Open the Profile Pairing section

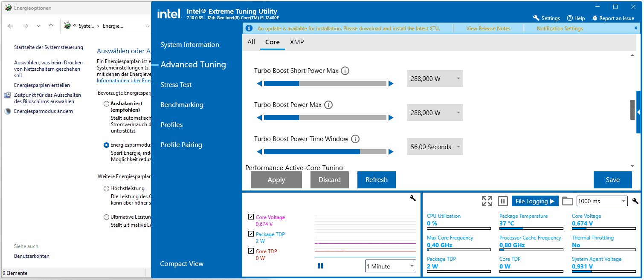coord(181,145)
